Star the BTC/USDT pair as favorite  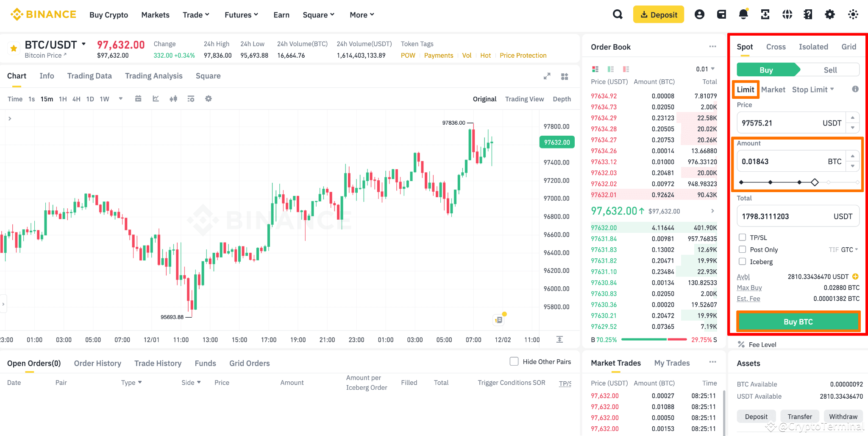click(13, 48)
